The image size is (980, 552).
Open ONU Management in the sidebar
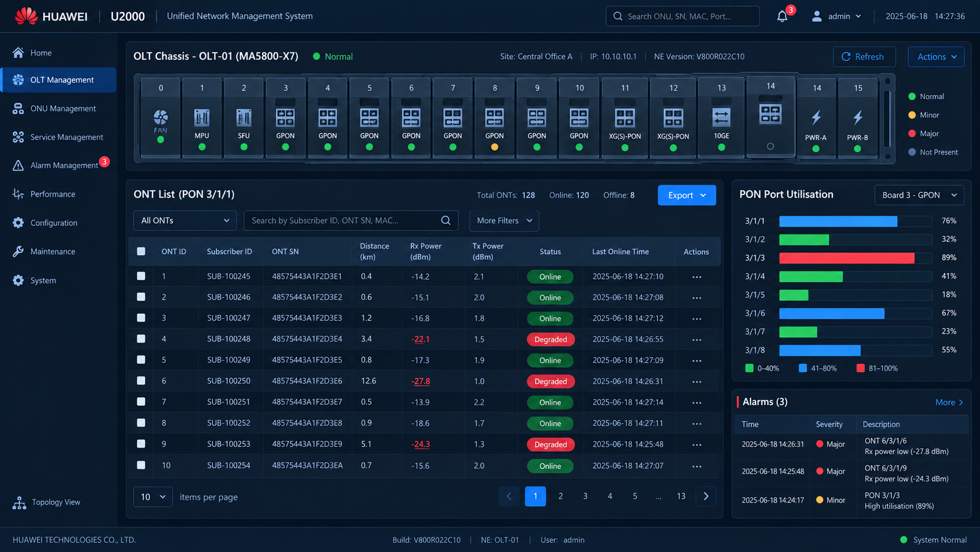[59, 109]
